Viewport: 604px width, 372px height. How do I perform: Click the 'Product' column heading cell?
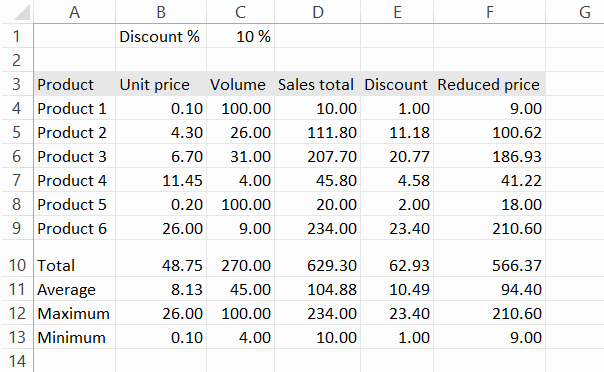tap(74, 84)
